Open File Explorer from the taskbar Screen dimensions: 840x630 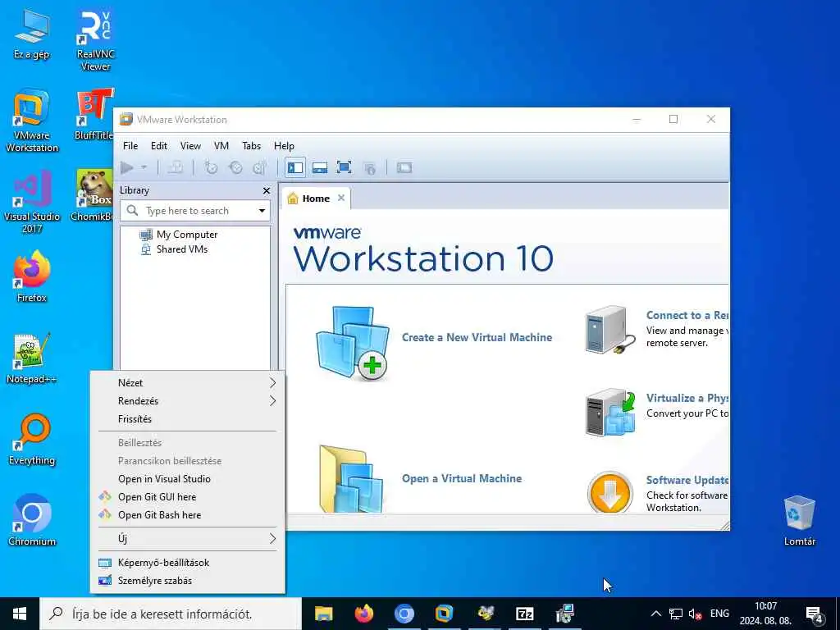[323, 614]
